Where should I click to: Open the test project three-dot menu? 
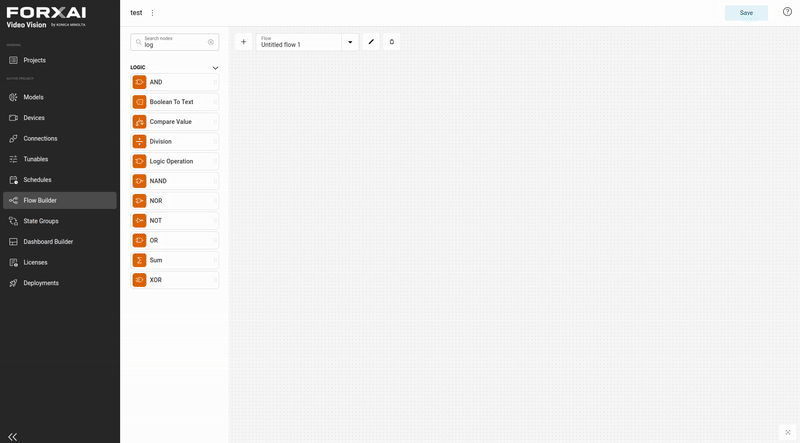pyautogui.click(x=152, y=13)
